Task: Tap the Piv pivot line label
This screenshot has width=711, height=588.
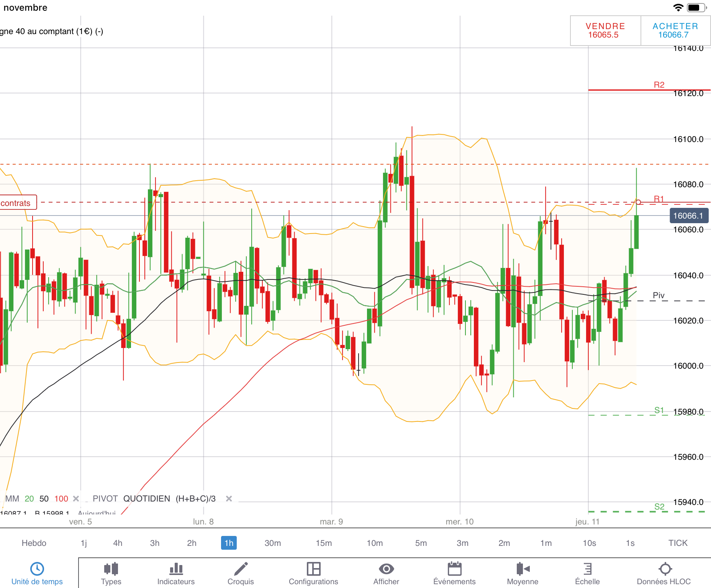Action: point(659,295)
